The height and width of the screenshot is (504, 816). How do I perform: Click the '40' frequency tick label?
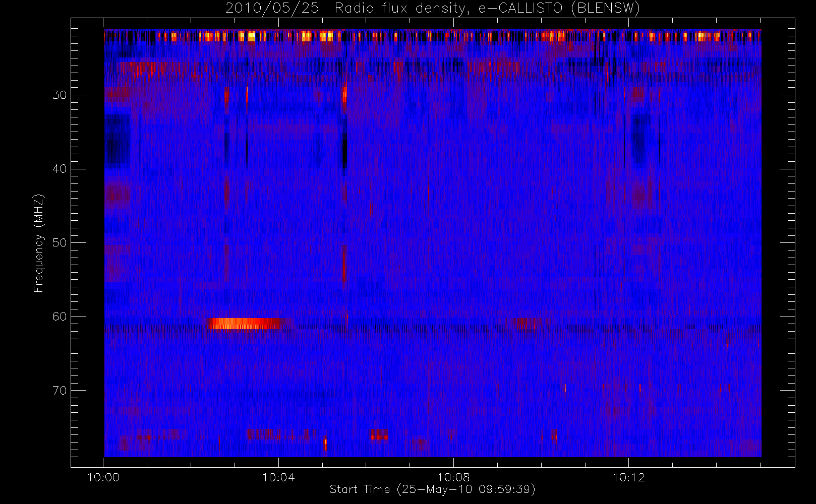pyautogui.click(x=60, y=169)
